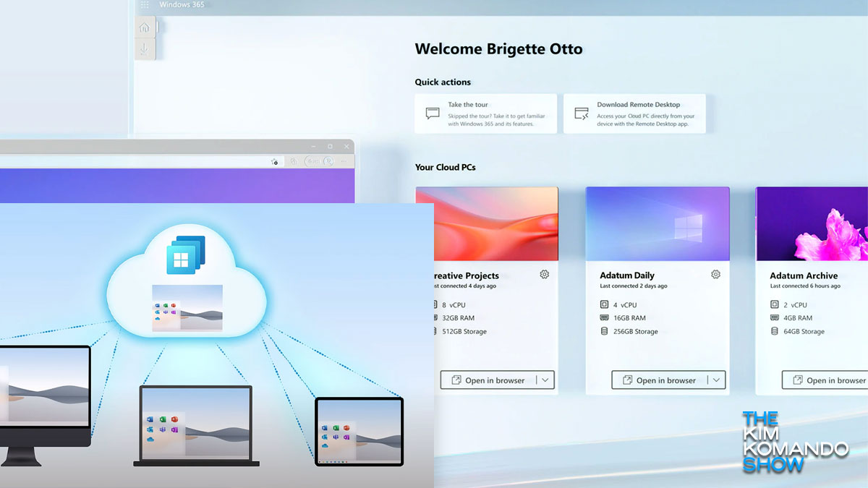Click the Quick actions heading
This screenshot has width=868, height=488.
(443, 82)
